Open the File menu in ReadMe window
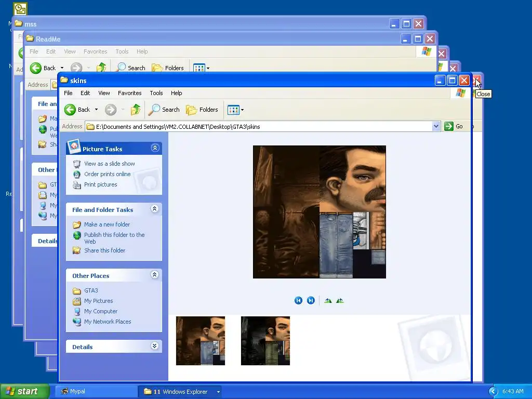532x399 pixels. (34, 51)
